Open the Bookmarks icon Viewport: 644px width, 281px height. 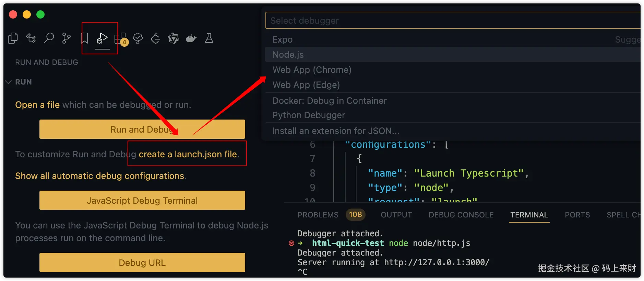coord(84,38)
